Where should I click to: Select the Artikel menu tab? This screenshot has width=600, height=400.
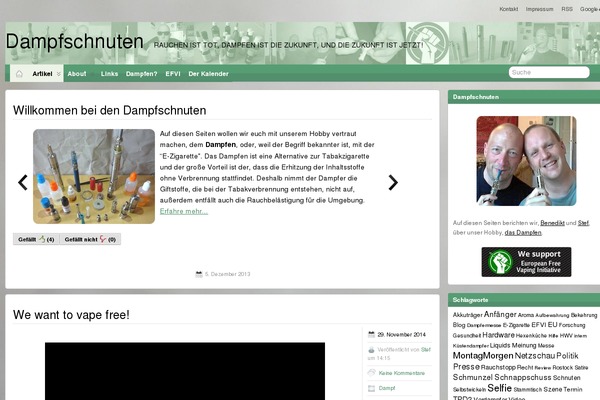[x=42, y=74]
